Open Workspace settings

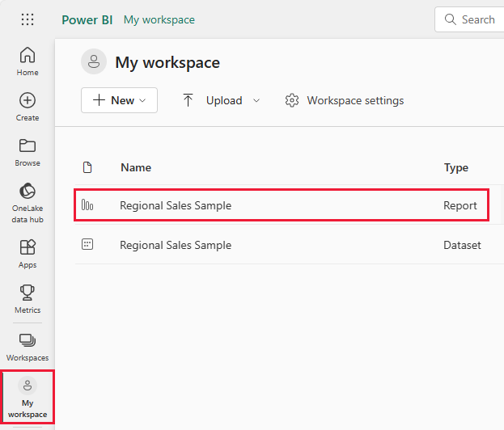click(x=345, y=100)
